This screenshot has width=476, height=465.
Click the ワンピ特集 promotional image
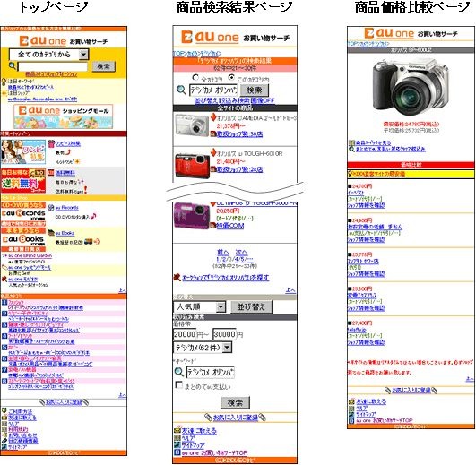point(23,151)
